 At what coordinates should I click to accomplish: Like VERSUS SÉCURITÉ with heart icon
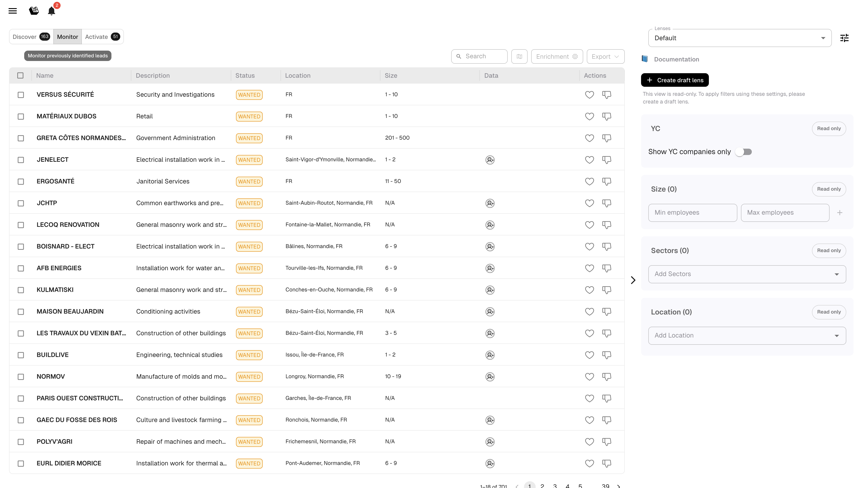click(x=589, y=95)
